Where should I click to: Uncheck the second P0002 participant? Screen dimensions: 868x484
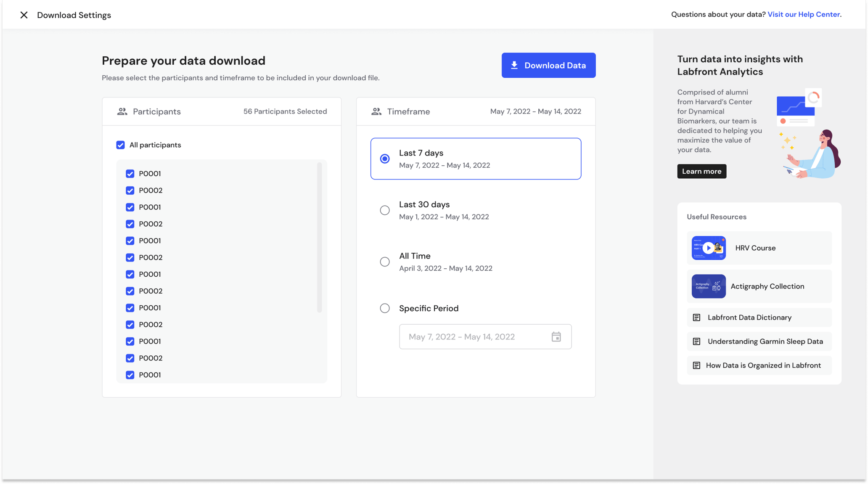[130, 224]
